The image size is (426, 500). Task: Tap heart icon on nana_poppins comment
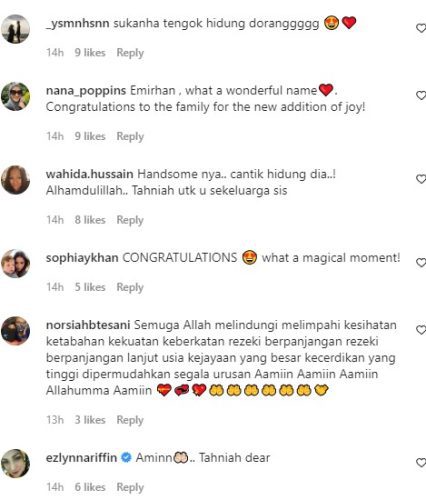421,96
